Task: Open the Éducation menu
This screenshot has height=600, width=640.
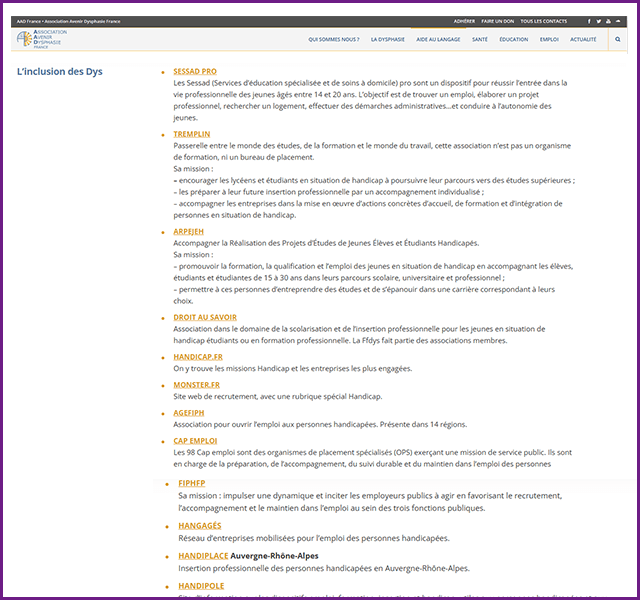Action: (514, 40)
